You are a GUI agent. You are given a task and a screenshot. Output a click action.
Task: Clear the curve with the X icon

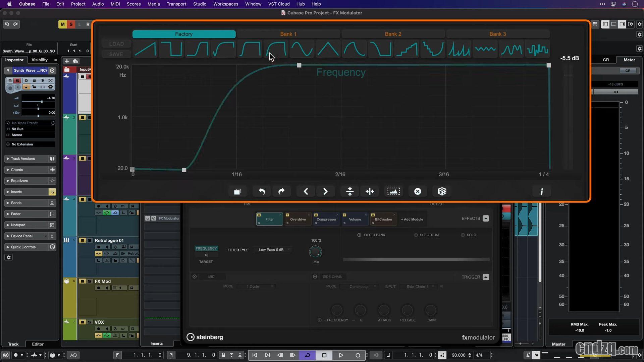tap(417, 191)
